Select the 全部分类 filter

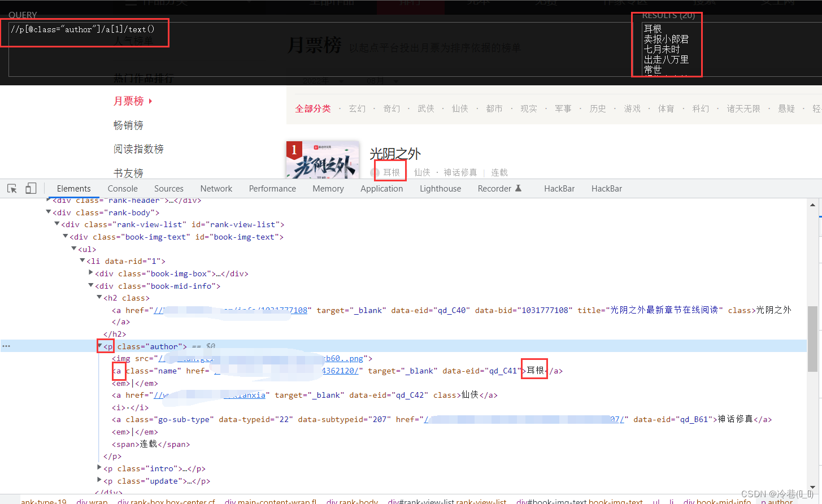coord(313,108)
